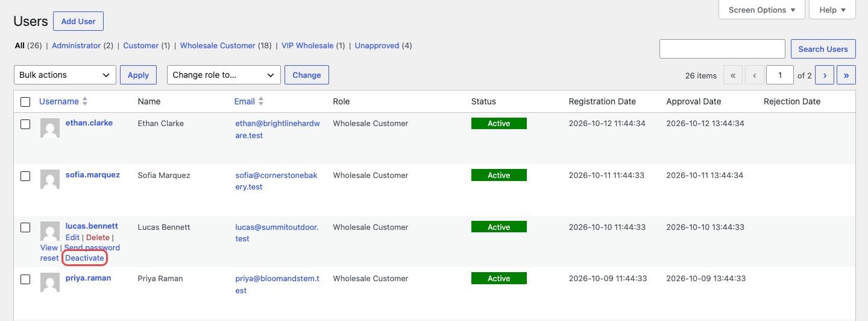
Task: Open the Change role to dropdown
Action: click(x=224, y=75)
